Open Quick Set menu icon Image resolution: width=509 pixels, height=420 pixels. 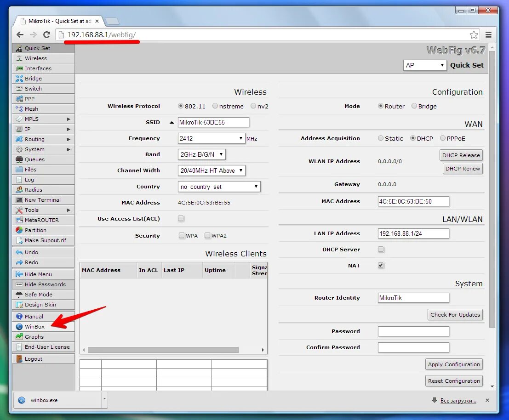tap(19, 48)
